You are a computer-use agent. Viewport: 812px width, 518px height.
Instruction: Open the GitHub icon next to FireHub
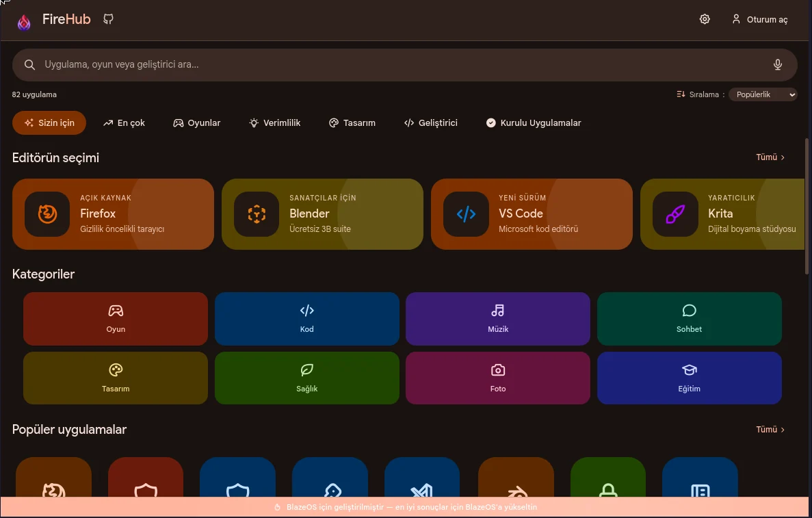point(108,19)
